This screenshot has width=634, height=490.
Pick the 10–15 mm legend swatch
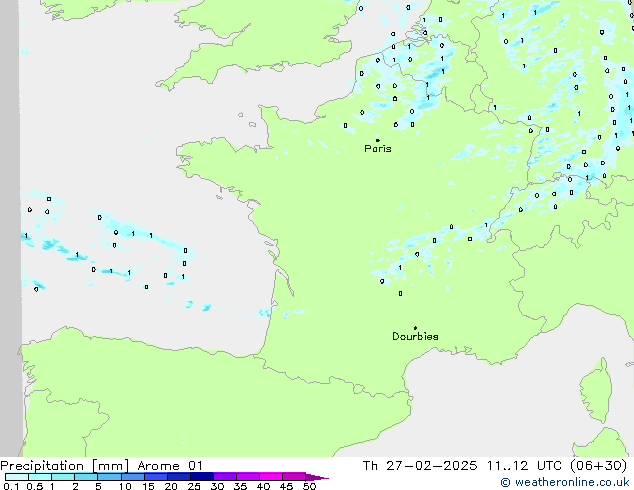[132, 477]
